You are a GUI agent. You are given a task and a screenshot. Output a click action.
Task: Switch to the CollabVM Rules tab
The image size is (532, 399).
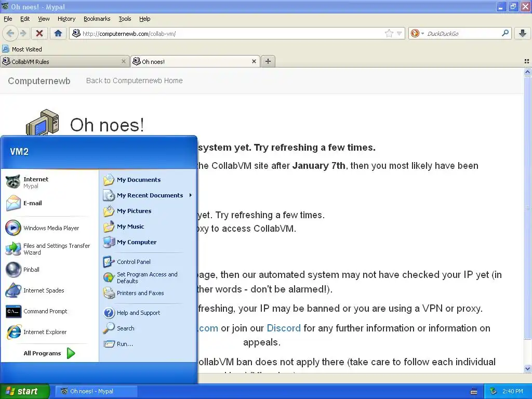point(64,61)
